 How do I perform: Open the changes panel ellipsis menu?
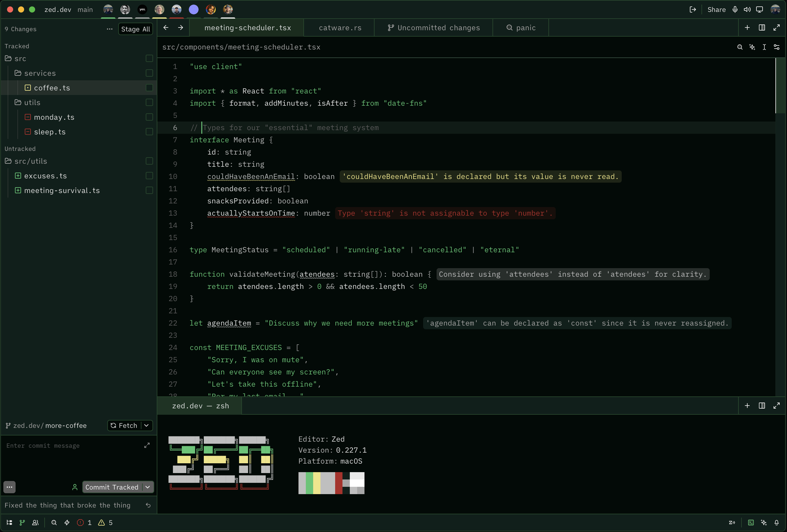(x=109, y=29)
